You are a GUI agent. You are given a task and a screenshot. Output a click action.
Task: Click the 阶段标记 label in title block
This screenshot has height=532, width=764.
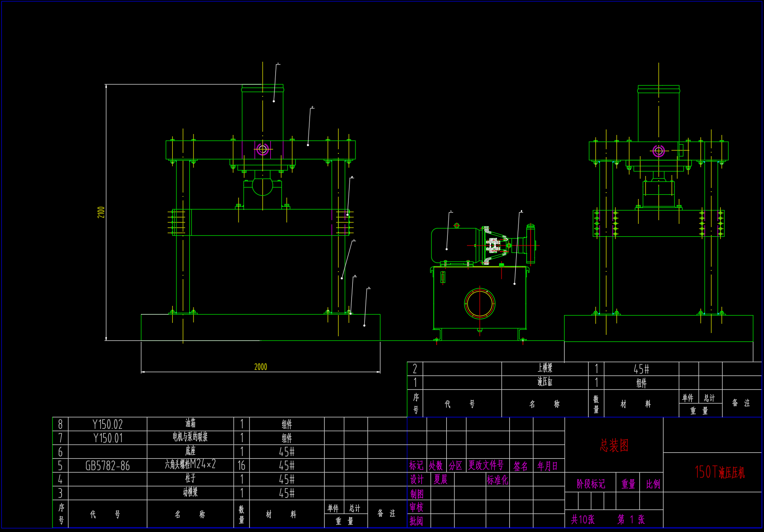coord(590,484)
